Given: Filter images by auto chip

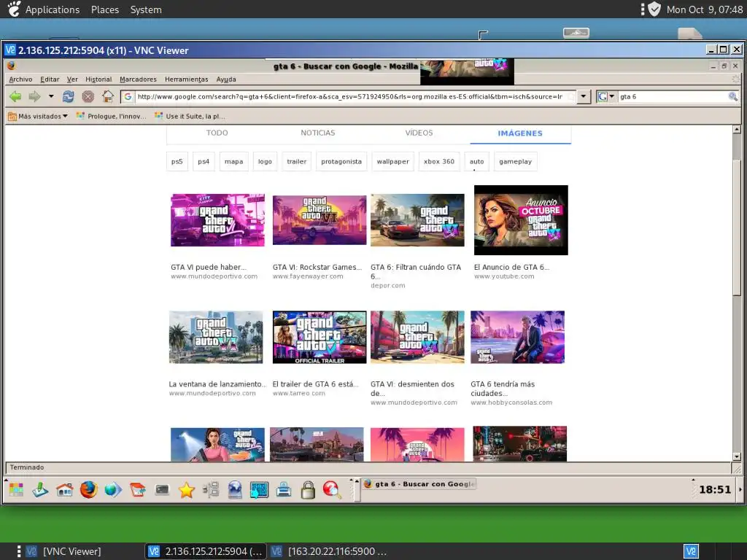Looking at the screenshot, I should [x=477, y=161].
